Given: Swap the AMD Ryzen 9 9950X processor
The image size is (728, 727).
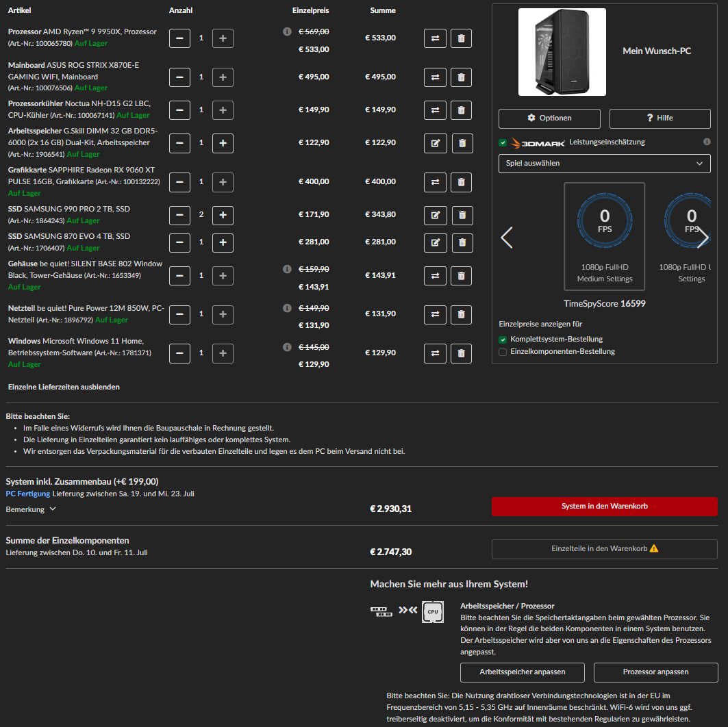Looking at the screenshot, I should [x=435, y=38].
